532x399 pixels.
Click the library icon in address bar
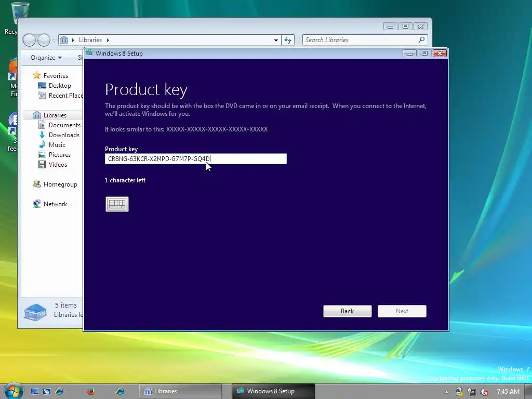64,40
